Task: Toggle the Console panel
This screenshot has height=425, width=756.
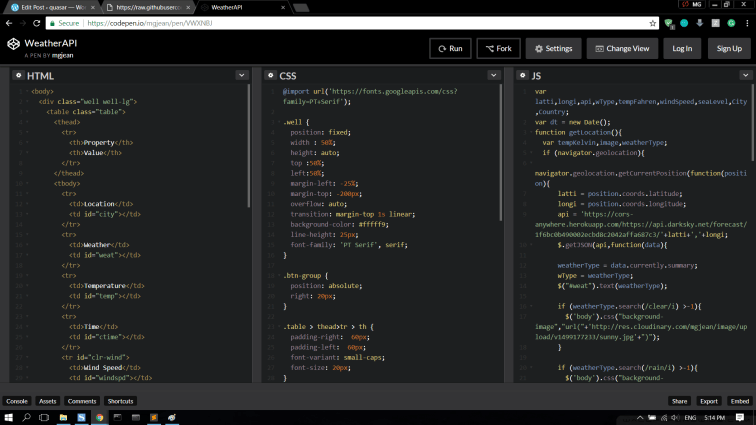Action: [17, 401]
